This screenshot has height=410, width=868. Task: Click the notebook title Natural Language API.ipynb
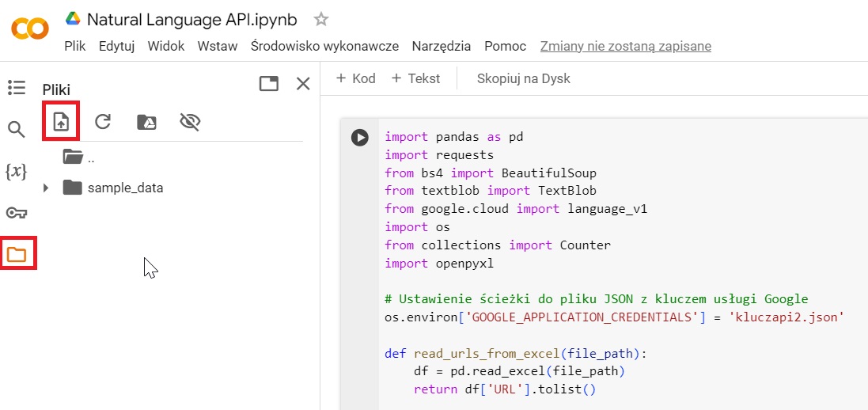192,20
